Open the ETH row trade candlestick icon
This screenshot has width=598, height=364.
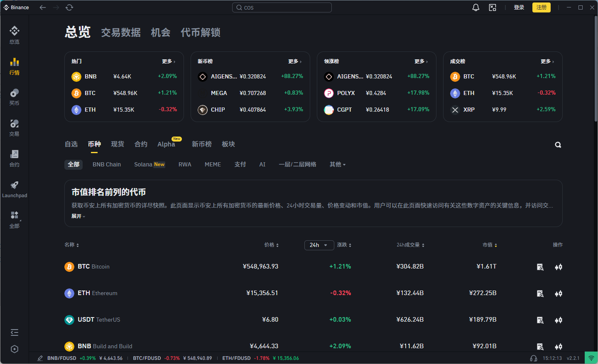click(x=559, y=293)
